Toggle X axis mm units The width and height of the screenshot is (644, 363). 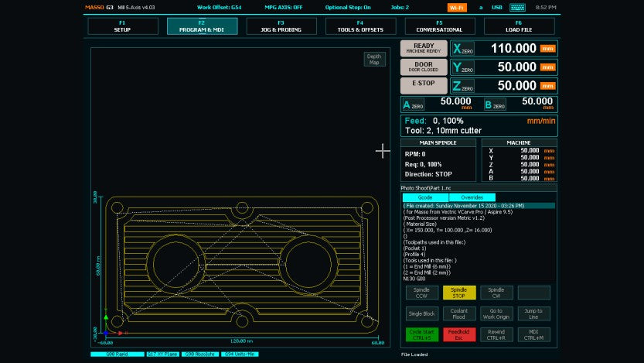pyautogui.click(x=548, y=49)
